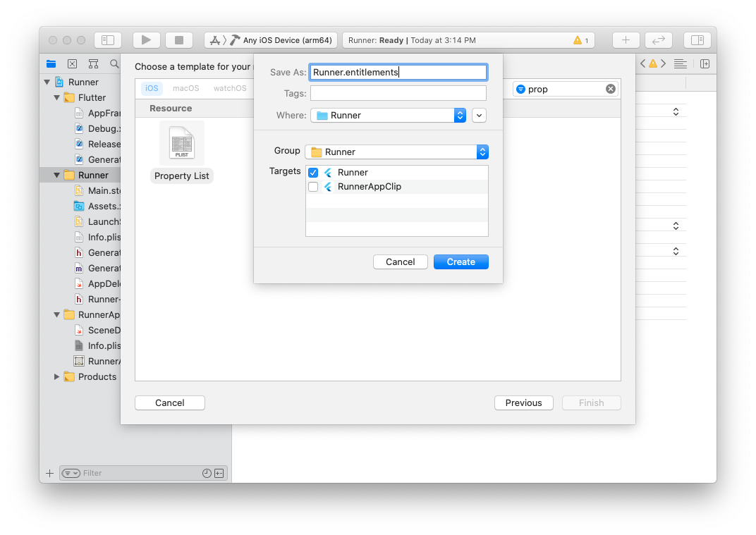756x535 pixels.
Task: Clear the 'prop' template filter
Action: [611, 89]
